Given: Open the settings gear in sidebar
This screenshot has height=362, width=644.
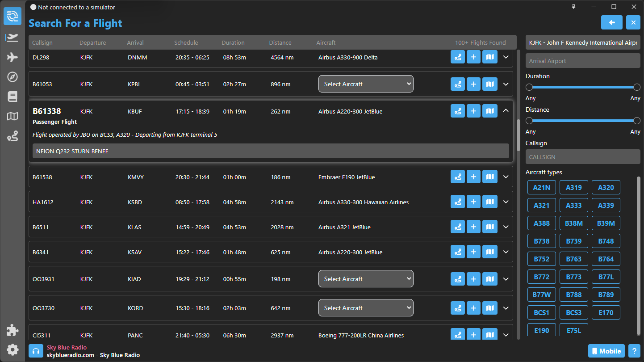Looking at the screenshot, I should [x=13, y=349].
